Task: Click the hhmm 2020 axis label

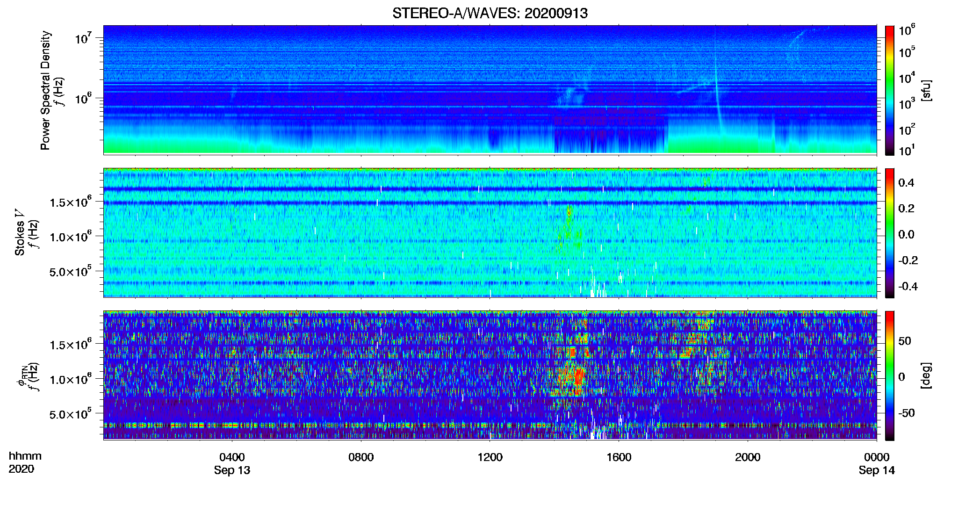Action: pos(25,462)
